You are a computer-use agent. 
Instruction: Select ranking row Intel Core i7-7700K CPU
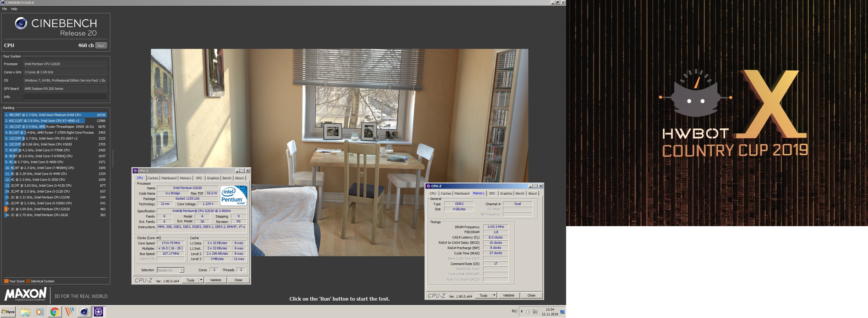pyautogui.click(x=55, y=150)
